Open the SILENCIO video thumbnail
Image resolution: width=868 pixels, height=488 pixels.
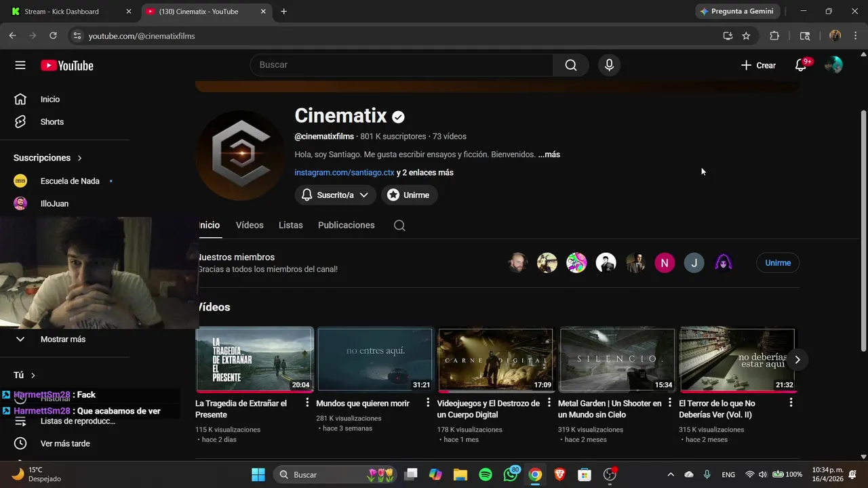click(x=617, y=360)
